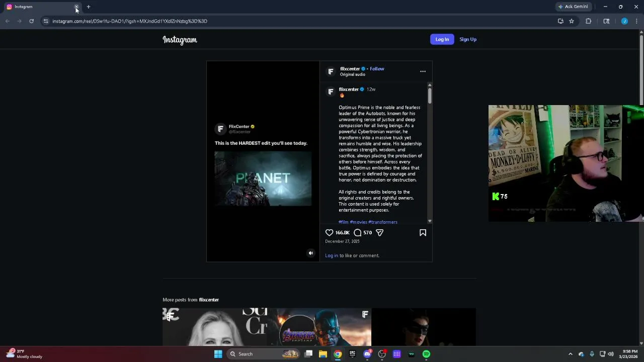Show hidden system tray icons
This screenshot has width=644, height=362.
point(570,354)
